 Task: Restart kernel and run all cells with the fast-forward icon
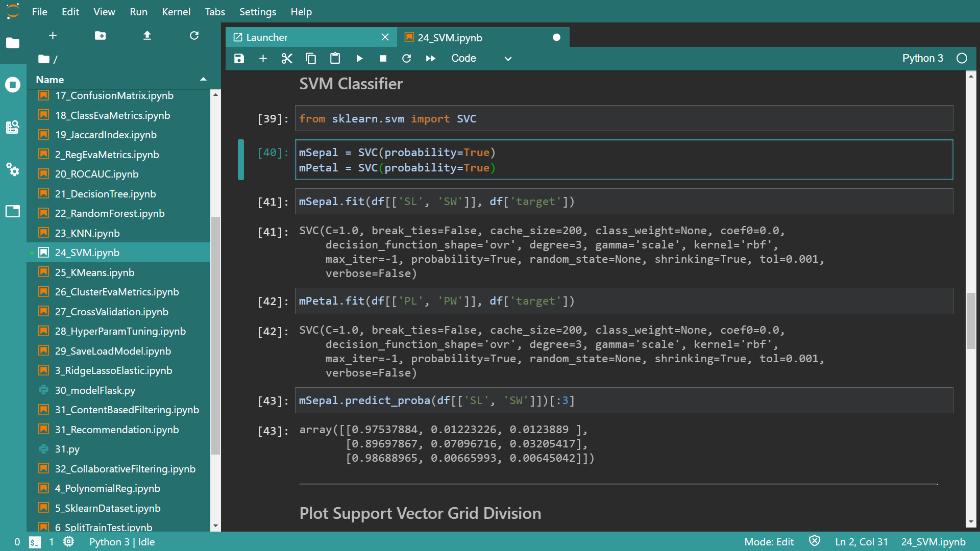[430, 58]
